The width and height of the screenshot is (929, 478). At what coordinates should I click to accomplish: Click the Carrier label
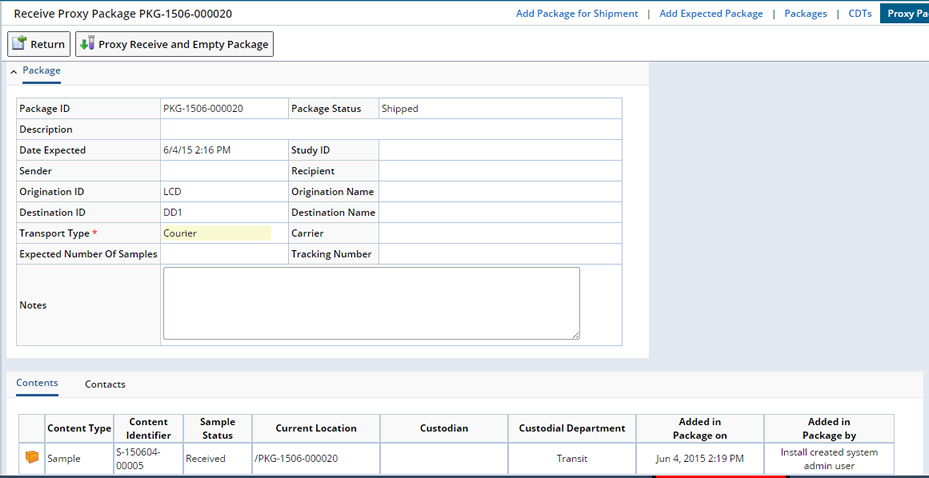click(307, 233)
